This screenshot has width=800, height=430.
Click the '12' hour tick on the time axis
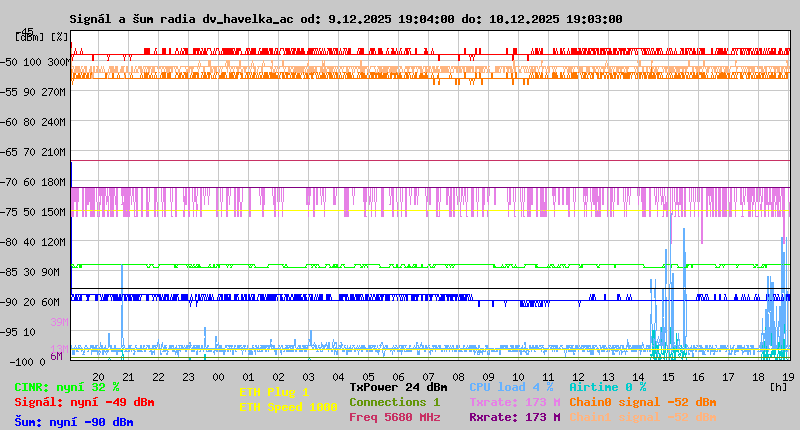[578, 377]
